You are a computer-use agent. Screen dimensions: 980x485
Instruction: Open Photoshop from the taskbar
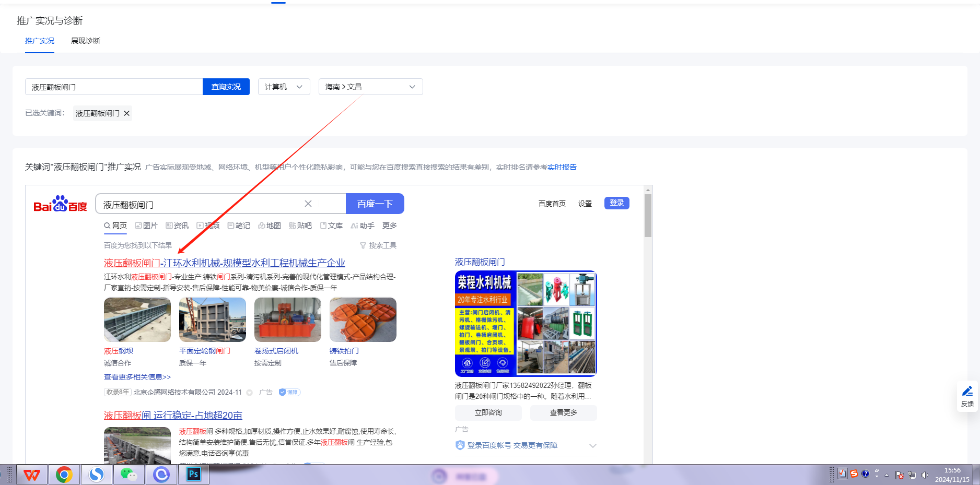(x=194, y=475)
